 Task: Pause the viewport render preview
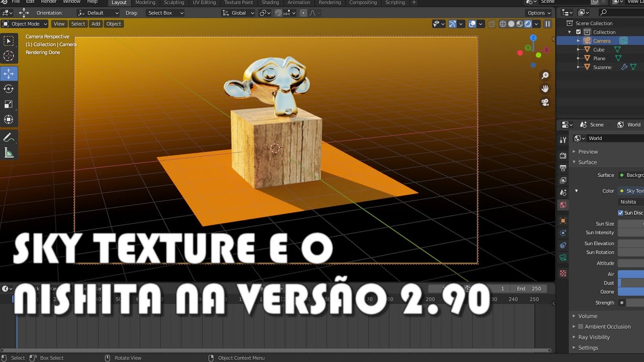pos(548,24)
